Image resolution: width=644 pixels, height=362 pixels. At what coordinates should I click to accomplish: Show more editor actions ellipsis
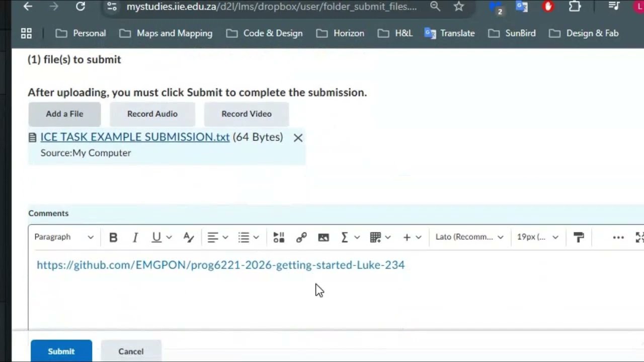click(x=618, y=237)
